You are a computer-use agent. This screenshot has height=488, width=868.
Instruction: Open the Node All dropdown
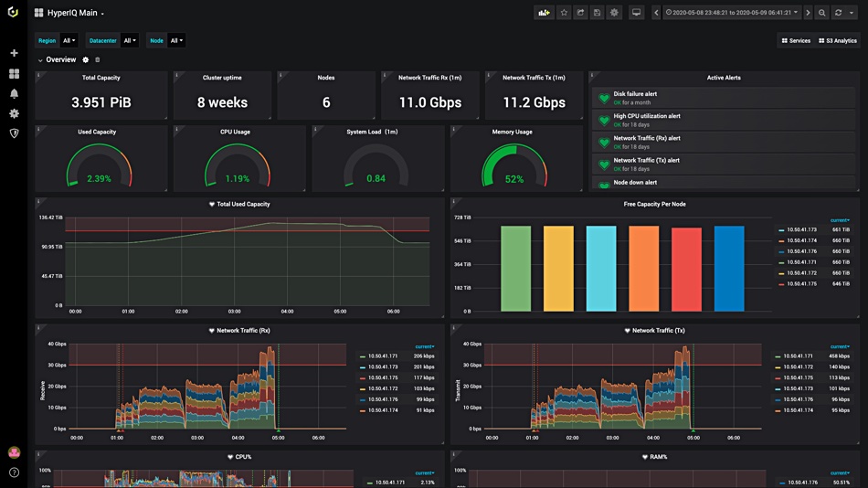176,40
